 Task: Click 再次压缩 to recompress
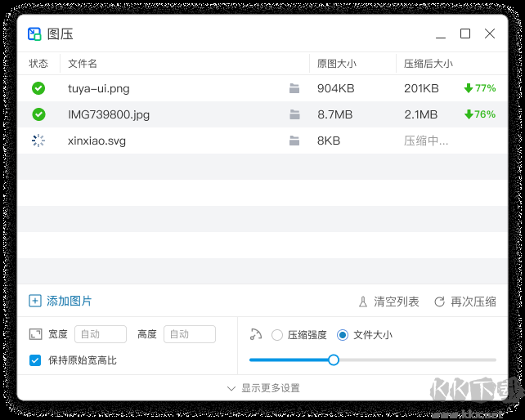point(473,302)
